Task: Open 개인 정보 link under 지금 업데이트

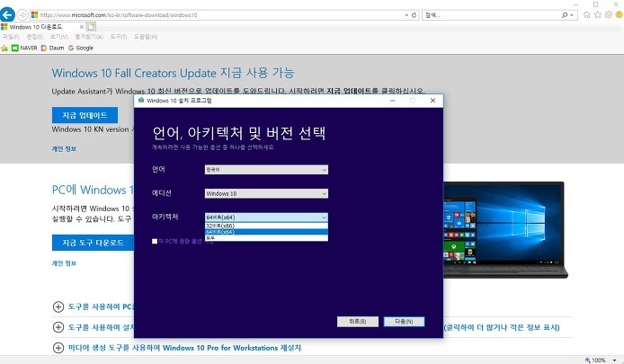Action: click(x=64, y=149)
